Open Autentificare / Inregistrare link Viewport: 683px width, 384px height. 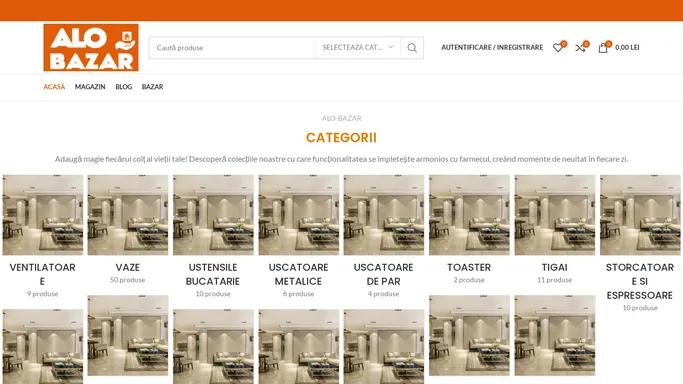[x=492, y=47]
